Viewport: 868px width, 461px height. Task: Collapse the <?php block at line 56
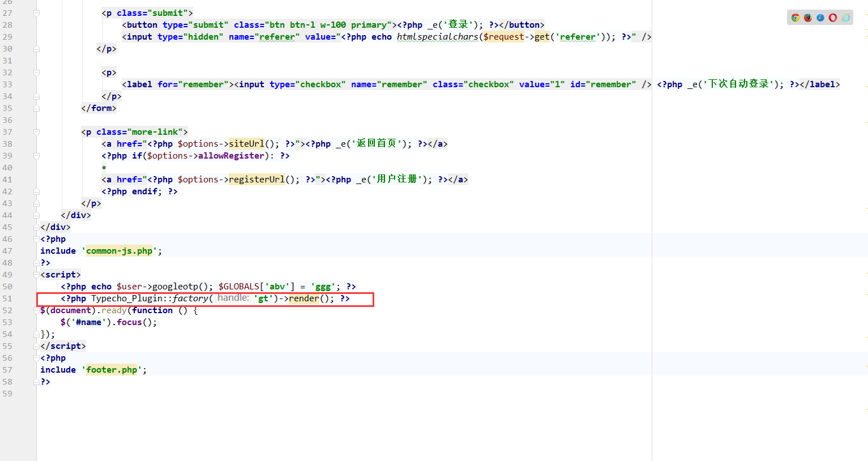(36, 358)
